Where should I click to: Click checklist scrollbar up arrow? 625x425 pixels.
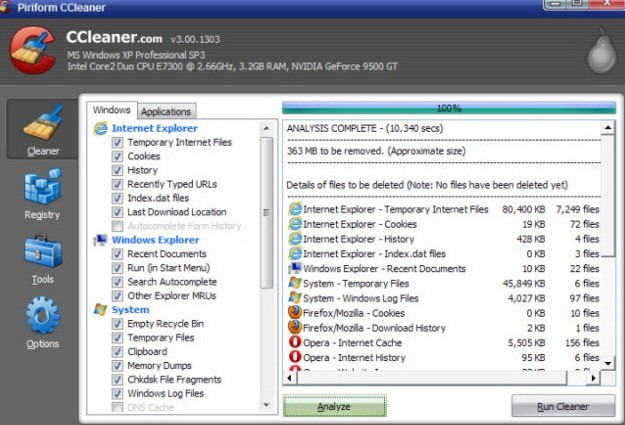pos(267,128)
